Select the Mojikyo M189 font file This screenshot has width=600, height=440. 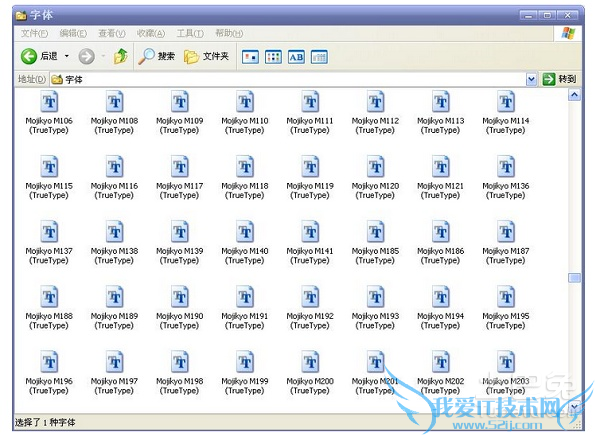click(114, 308)
